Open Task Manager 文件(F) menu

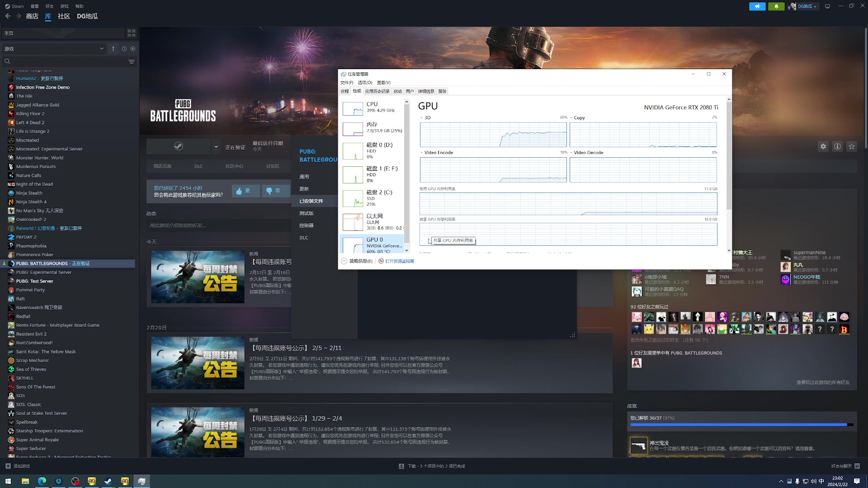tap(347, 83)
